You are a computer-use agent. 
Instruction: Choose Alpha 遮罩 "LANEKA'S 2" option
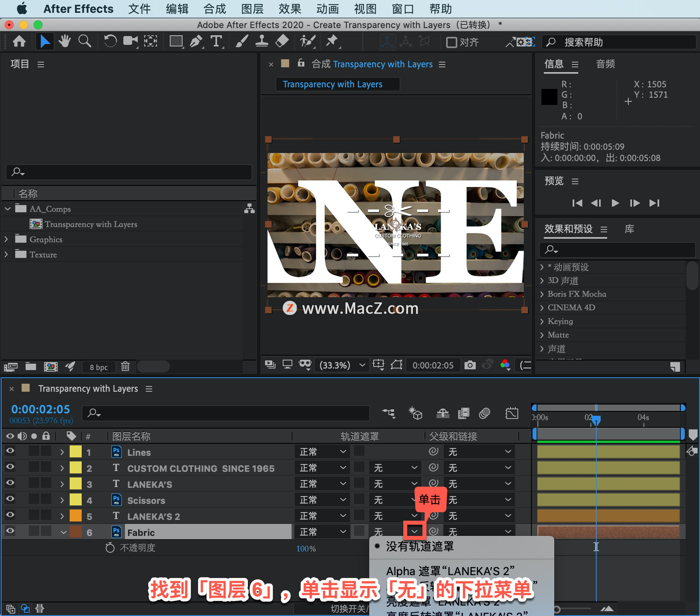coord(451,571)
